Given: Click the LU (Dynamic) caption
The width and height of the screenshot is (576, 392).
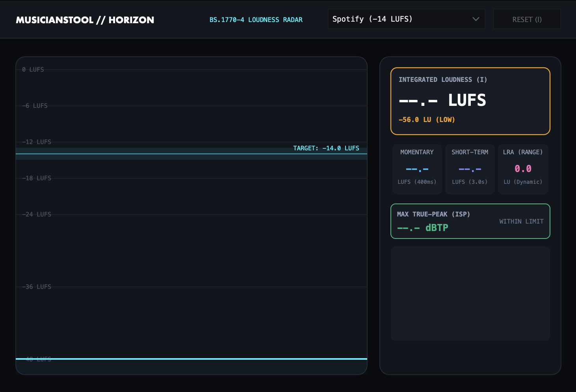Looking at the screenshot, I should [523, 182].
